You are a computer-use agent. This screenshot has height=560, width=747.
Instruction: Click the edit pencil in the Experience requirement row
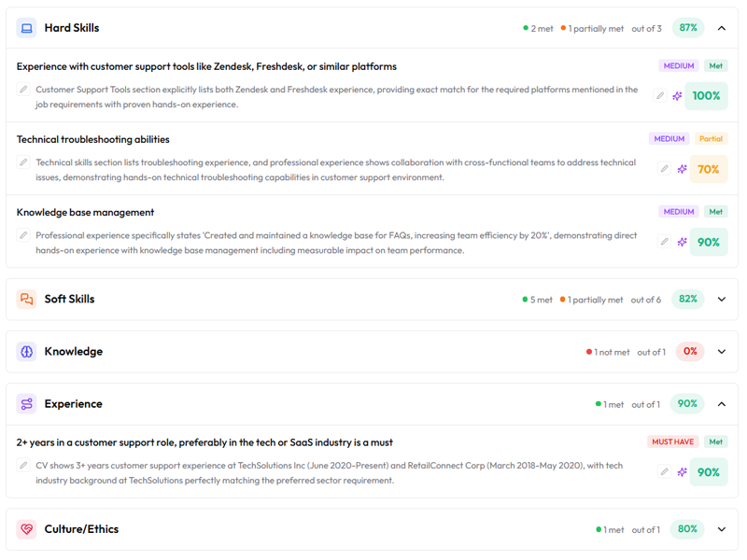tap(664, 472)
